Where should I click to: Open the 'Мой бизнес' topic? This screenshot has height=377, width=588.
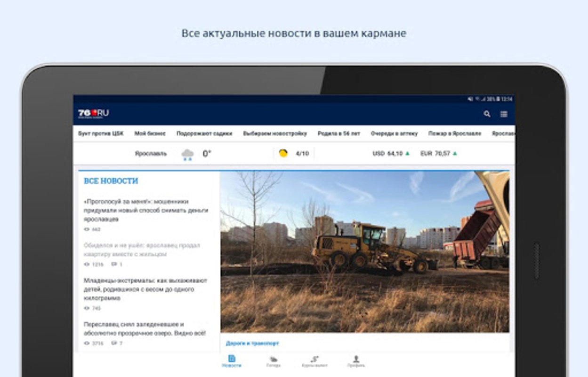point(150,133)
